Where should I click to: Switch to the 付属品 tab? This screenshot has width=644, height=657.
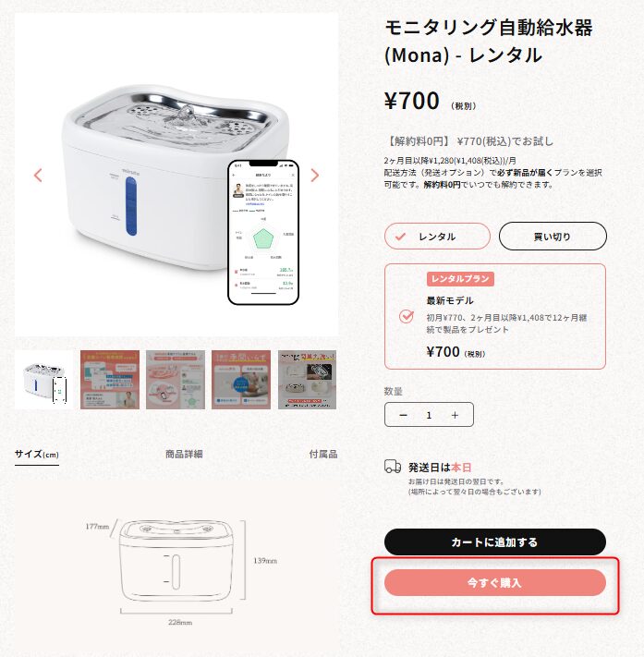click(323, 455)
